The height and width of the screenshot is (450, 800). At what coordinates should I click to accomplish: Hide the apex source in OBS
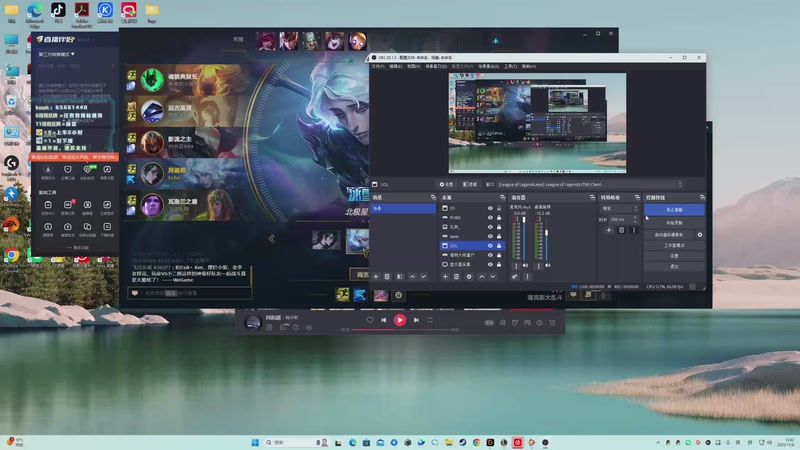(x=490, y=236)
